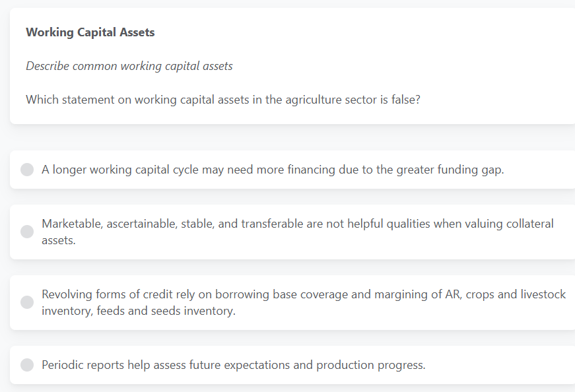
Task: Click the fourth answer option card
Action: [x=287, y=364]
